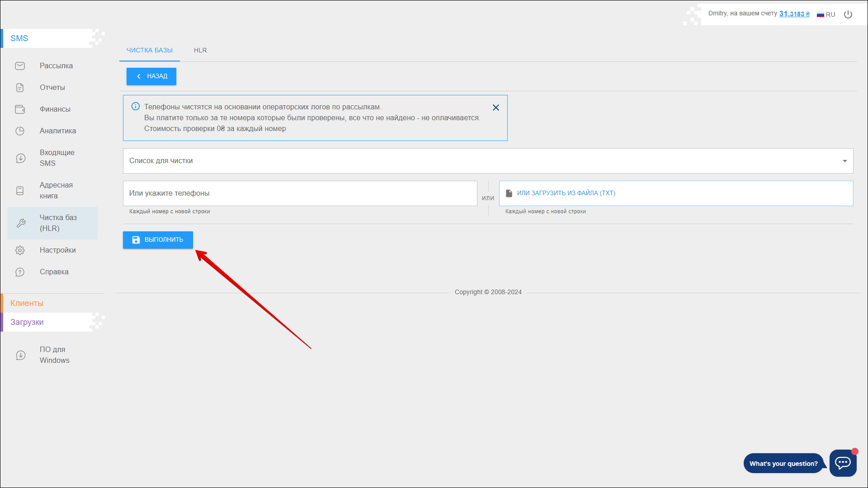Open the RU language selector
The height and width of the screenshot is (488, 868).
coord(826,14)
